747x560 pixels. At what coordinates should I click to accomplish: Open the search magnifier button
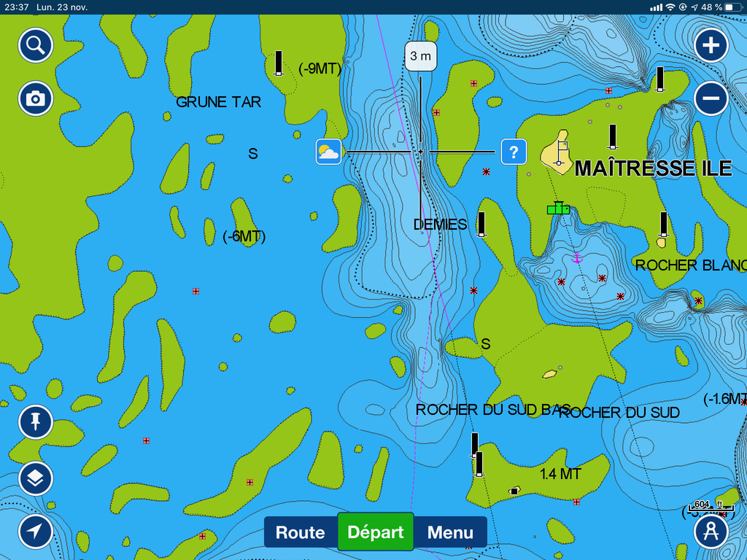click(x=36, y=45)
